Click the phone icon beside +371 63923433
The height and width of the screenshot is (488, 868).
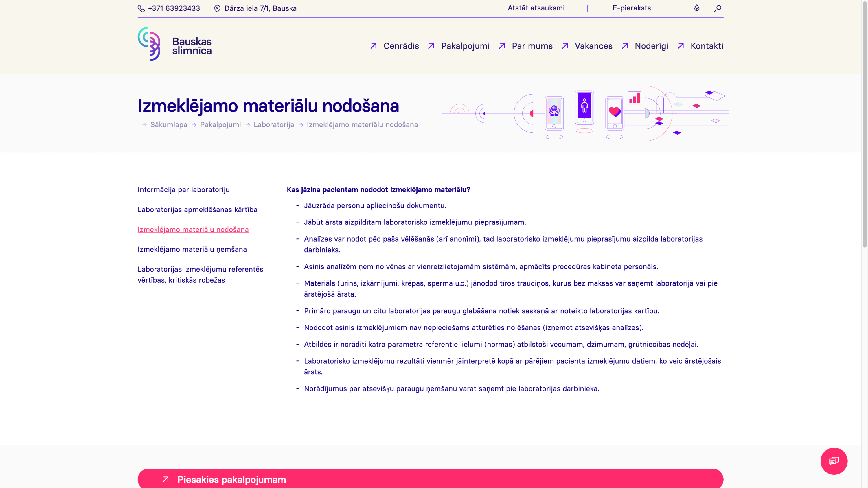point(141,8)
